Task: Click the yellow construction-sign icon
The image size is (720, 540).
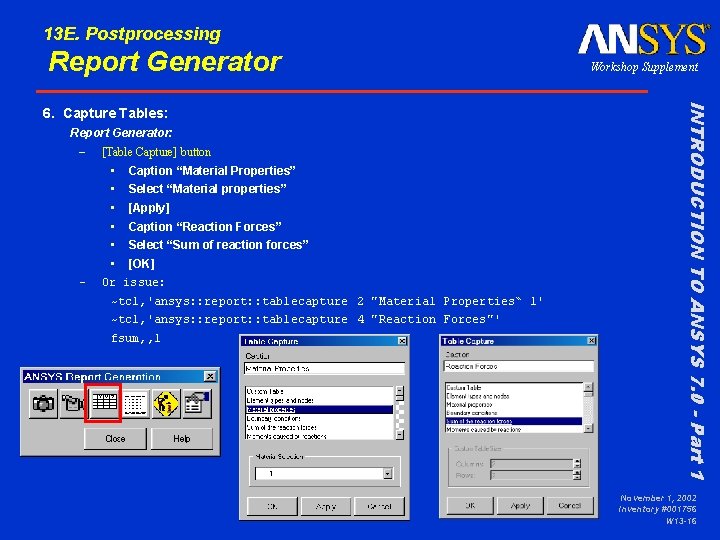Action: [x=166, y=404]
